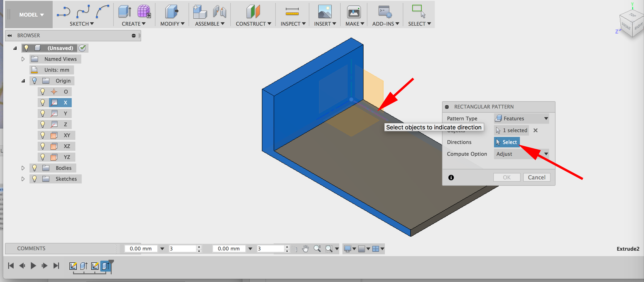Viewport: 644px width, 282px height.
Task: Click the Measure ruler icon
Action: tap(292, 12)
